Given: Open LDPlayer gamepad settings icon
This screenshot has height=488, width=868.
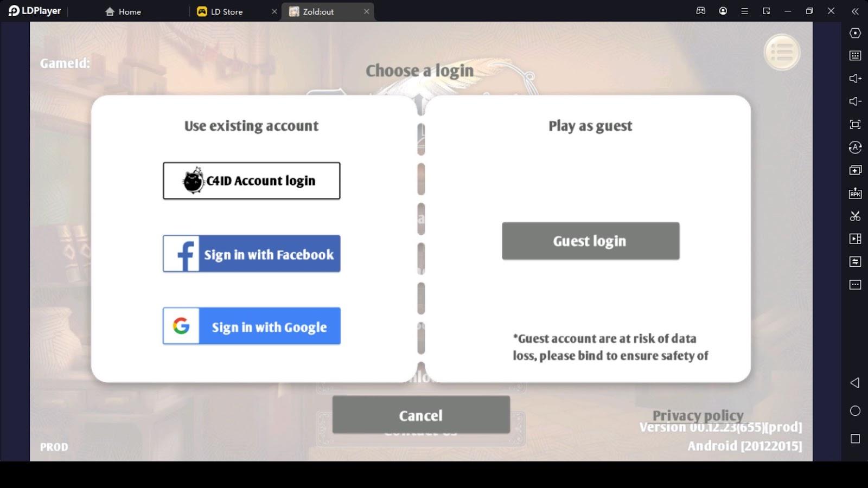Looking at the screenshot, I should pyautogui.click(x=701, y=11).
